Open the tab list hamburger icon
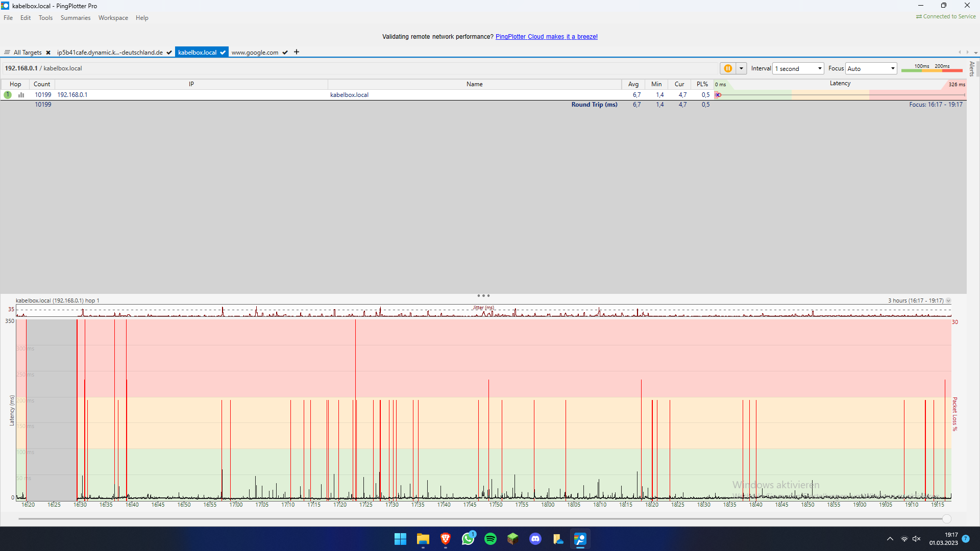980x551 pixels. (7, 52)
